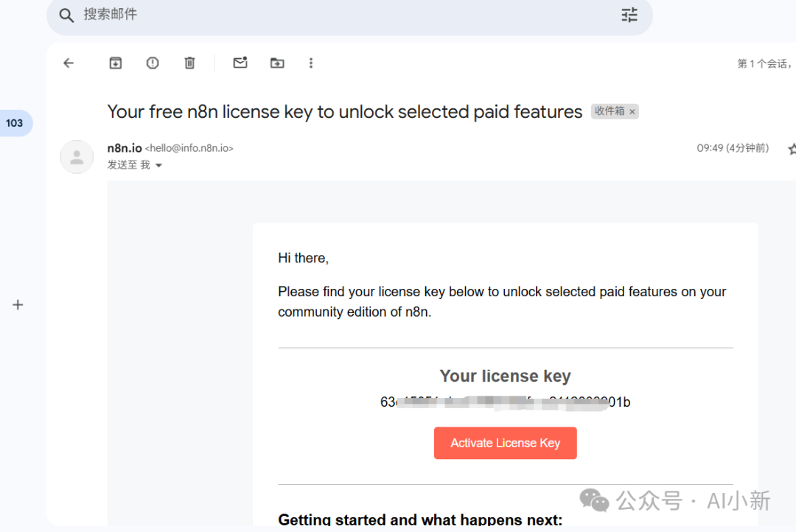Screen dimensions: 796x532
Task: Click sender avatar picture
Action: pos(77,157)
